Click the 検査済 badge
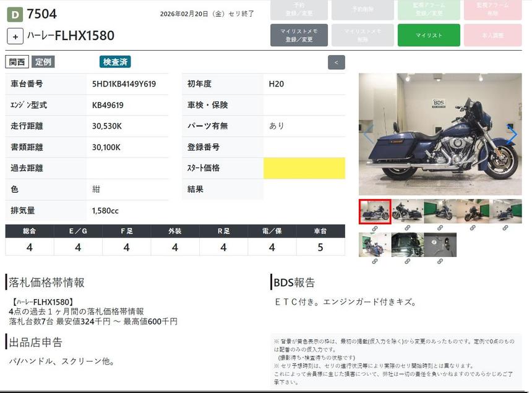The height and width of the screenshot is (393, 532). click(x=115, y=62)
